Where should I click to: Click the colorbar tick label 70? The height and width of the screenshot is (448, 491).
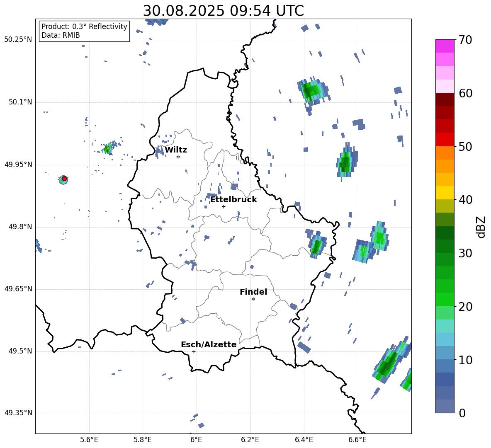point(465,40)
